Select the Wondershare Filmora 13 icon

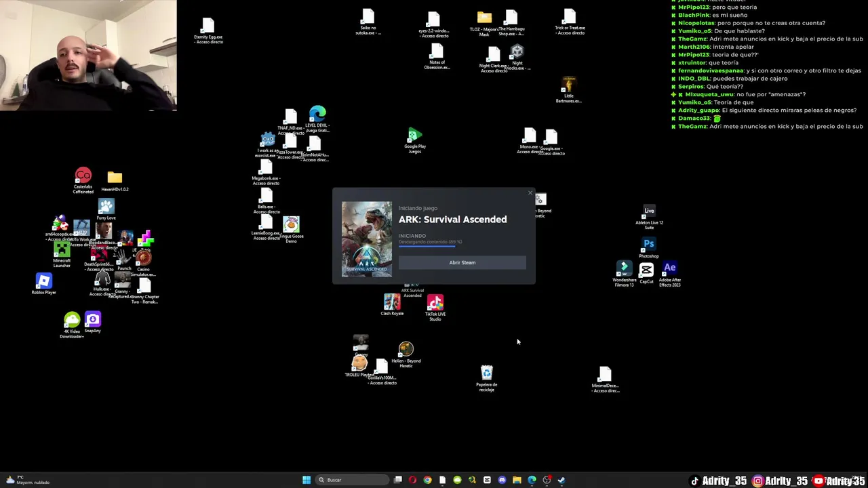point(624,274)
